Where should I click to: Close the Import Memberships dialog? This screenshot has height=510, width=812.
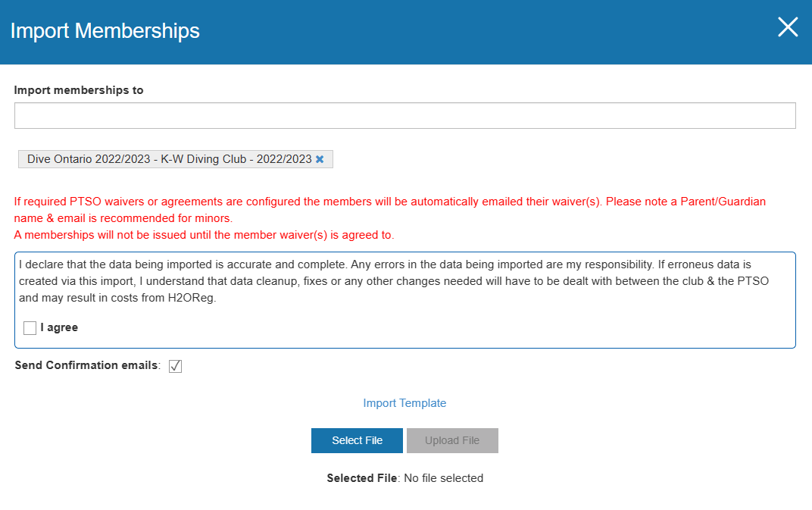click(788, 28)
